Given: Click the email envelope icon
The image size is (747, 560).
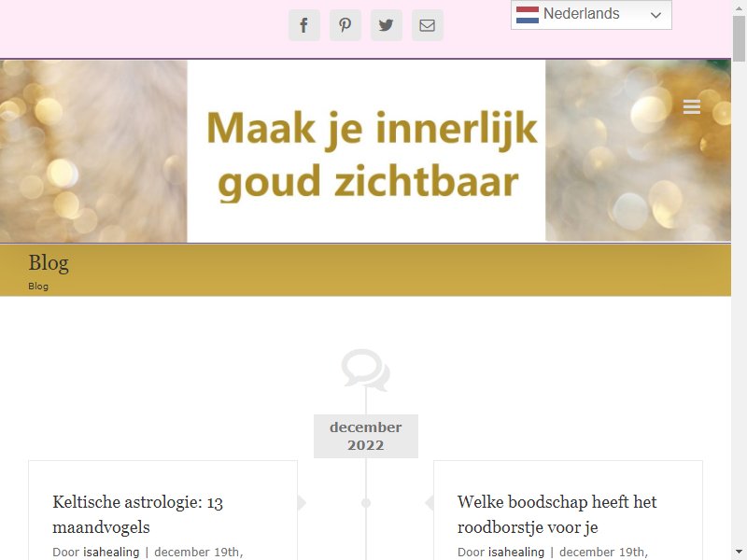Looking at the screenshot, I should pyautogui.click(x=428, y=25).
